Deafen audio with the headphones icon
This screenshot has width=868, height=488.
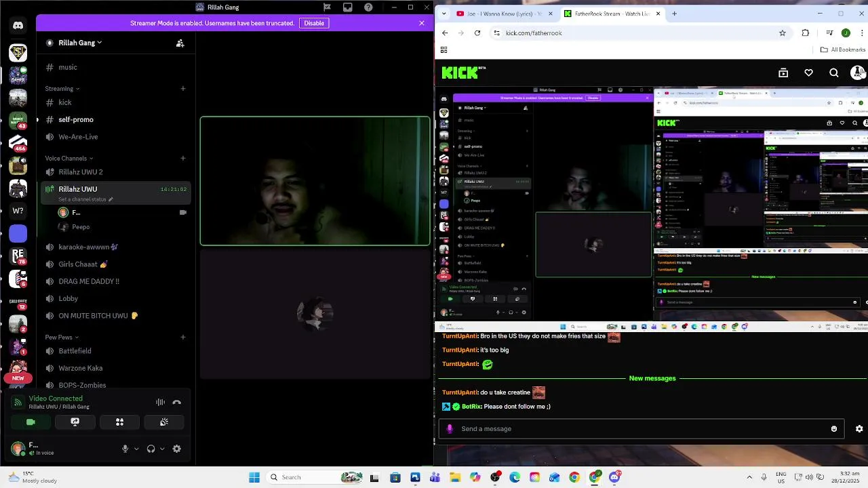pyautogui.click(x=151, y=449)
